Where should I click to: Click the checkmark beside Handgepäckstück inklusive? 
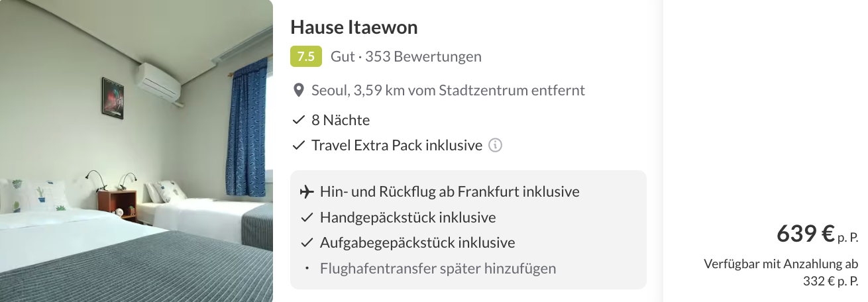(x=306, y=217)
